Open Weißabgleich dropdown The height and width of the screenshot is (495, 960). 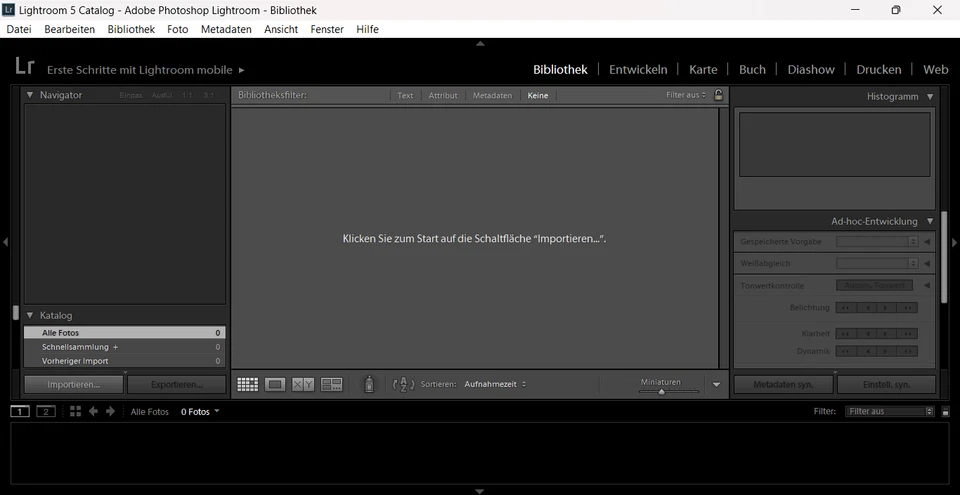tap(877, 263)
